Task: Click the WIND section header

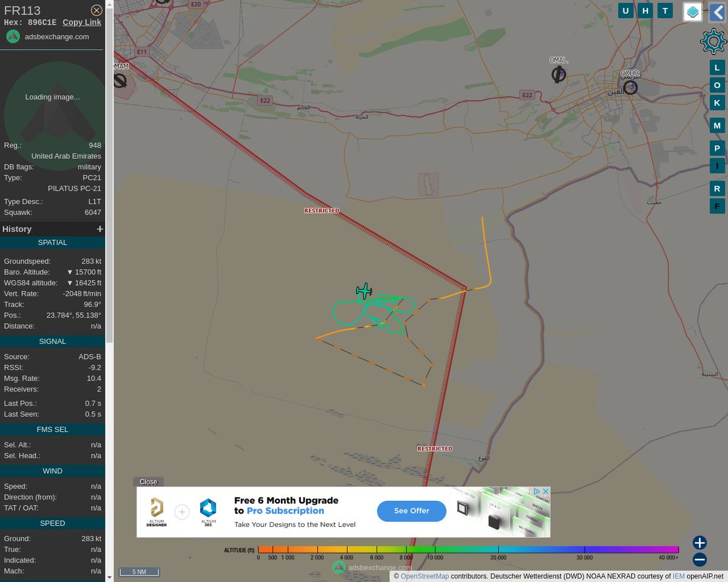Action: pyautogui.click(x=52, y=471)
